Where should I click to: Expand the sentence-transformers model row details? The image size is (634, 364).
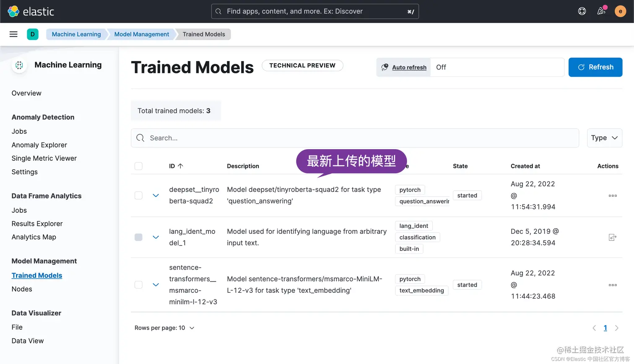pos(156,285)
